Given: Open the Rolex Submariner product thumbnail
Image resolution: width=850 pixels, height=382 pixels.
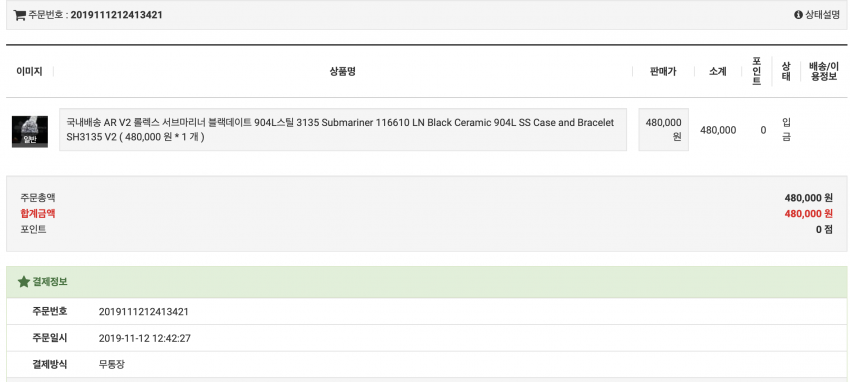Looking at the screenshot, I should (30, 132).
